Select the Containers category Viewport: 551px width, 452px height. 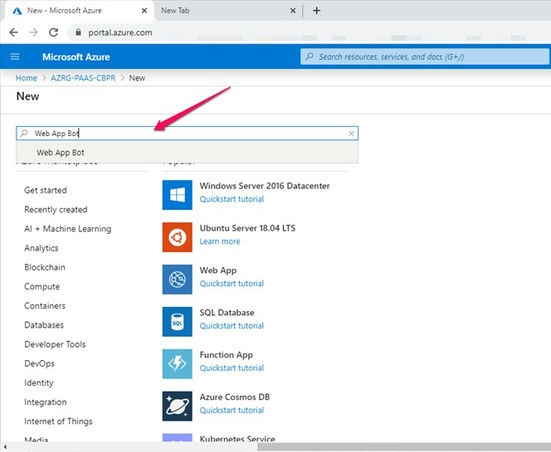(x=45, y=306)
